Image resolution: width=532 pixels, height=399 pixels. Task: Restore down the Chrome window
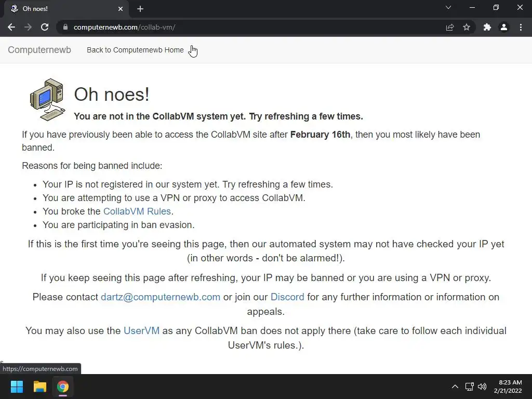click(496, 7)
